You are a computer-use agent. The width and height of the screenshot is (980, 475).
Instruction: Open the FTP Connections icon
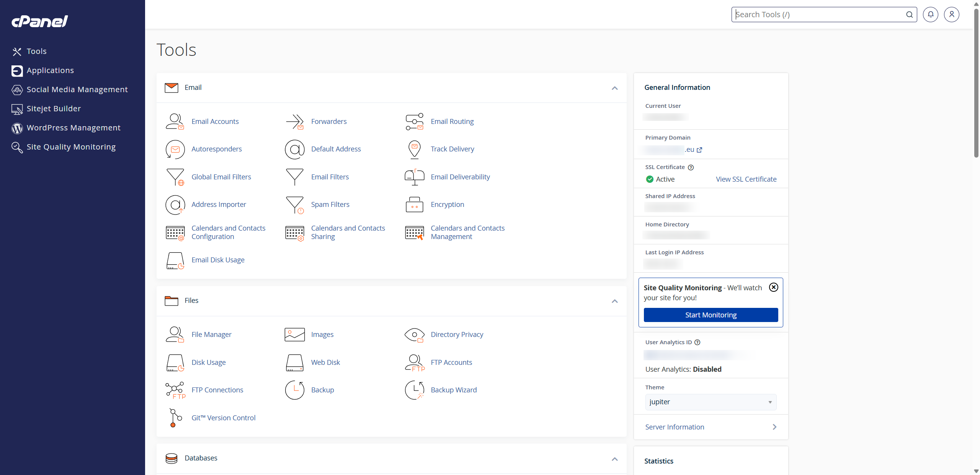tap(175, 390)
